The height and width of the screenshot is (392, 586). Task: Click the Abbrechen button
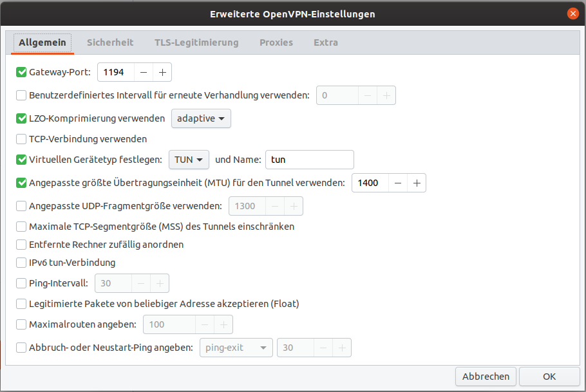(486, 377)
